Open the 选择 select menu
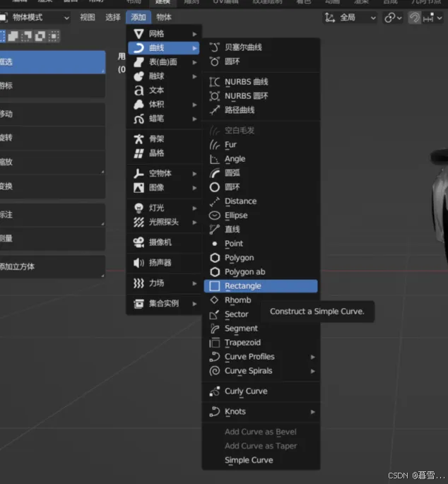The width and height of the screenshot is (448, 484). pos(112,18)
